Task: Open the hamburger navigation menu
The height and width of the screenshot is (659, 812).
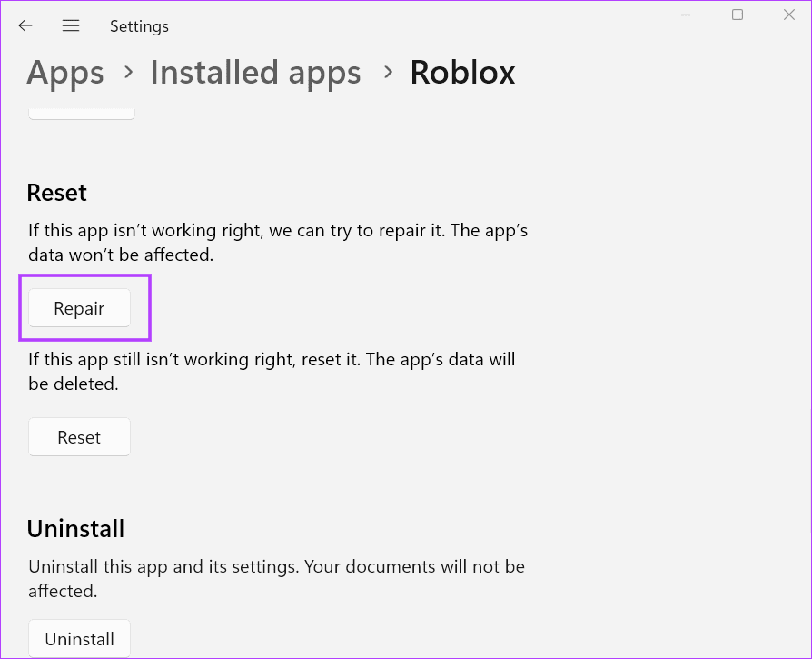Action: 71,26
